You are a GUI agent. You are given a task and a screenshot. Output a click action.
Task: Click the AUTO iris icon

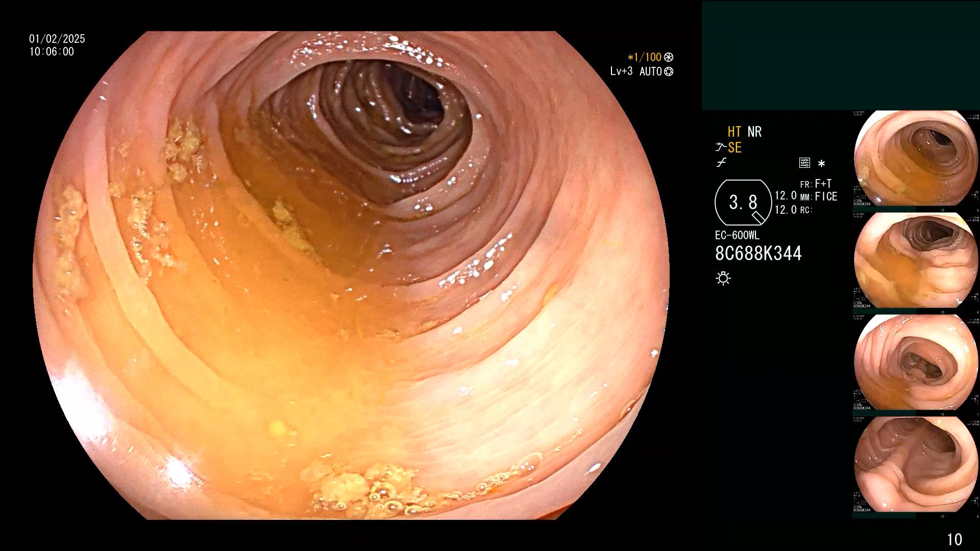(x=669, y=71)
